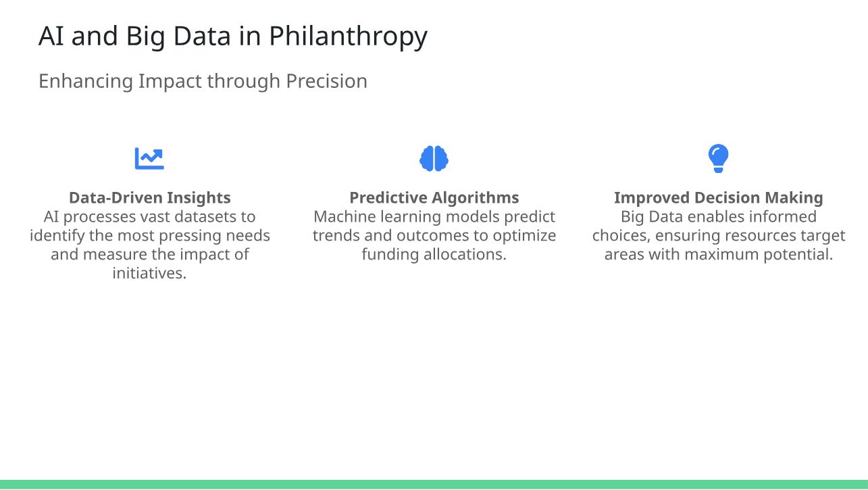Click the word 'initiatives.' ending the first description
Image resolution: width=868 pixels, height=490 pixels.
click(x=149, y=274)
